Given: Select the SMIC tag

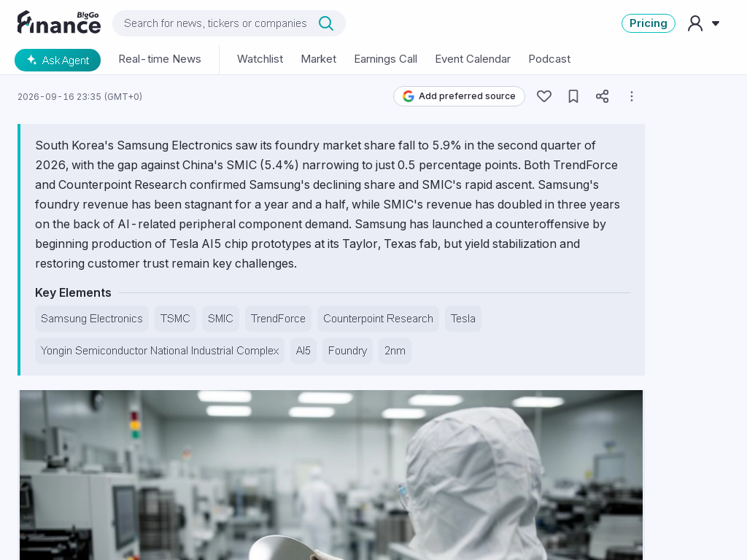Looking at the screenshot, I should tap(220, 319).
